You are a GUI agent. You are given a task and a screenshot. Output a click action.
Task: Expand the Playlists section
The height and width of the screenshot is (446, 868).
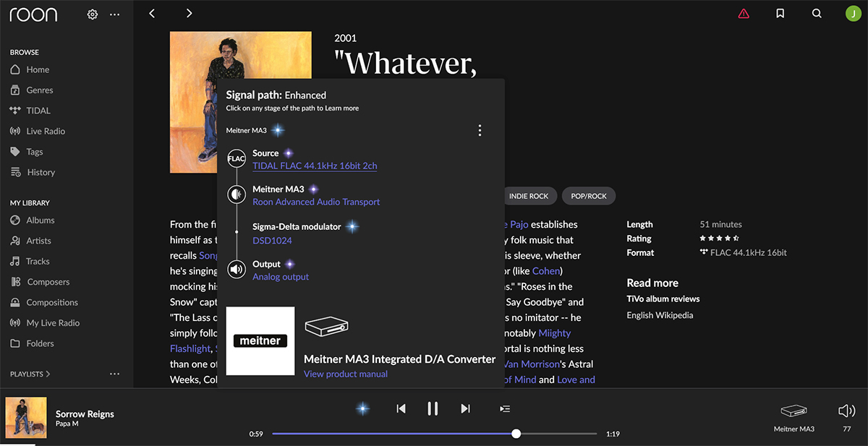coord(30,374)
